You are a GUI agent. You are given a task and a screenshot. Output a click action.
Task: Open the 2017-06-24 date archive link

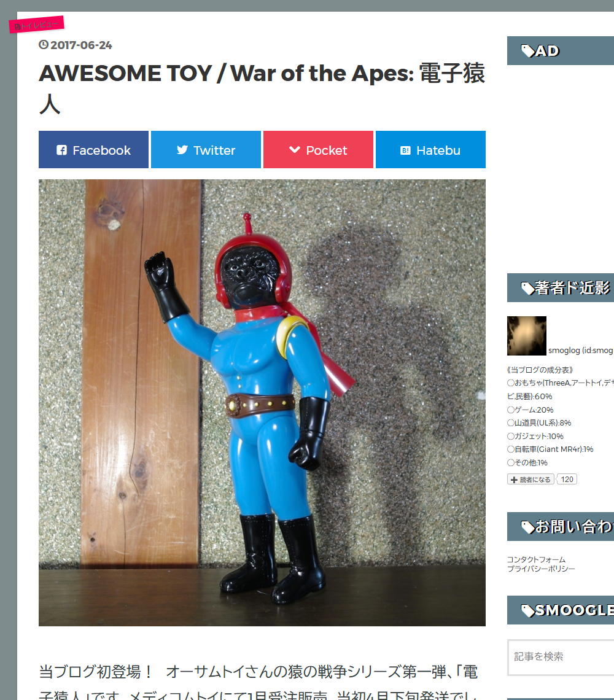pos(81,45)
